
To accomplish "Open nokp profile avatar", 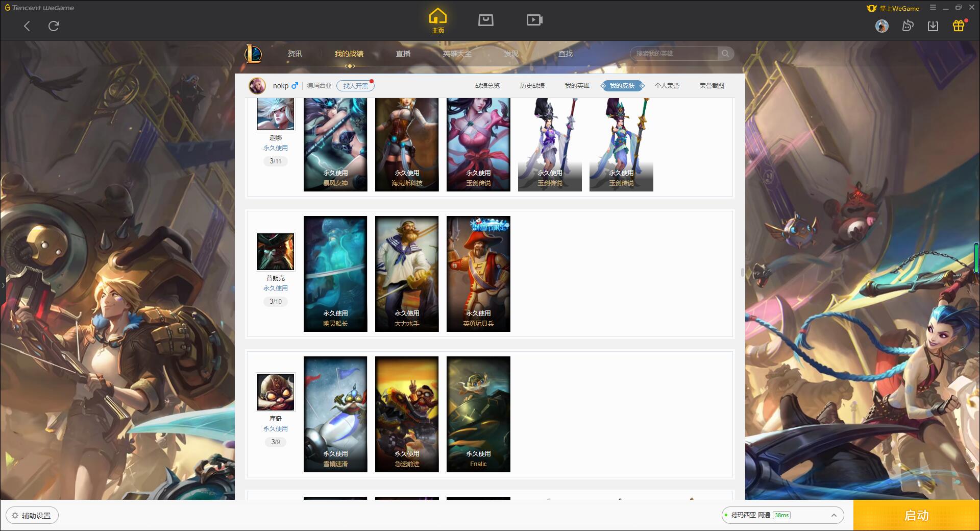I will [x=257, y=86].
